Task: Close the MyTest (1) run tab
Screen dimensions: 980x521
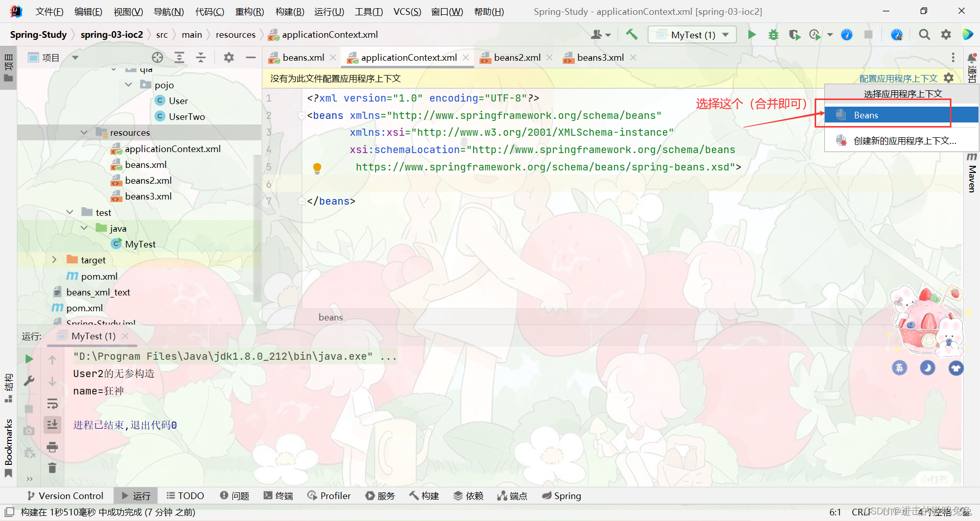Action: tap(125, 336)
